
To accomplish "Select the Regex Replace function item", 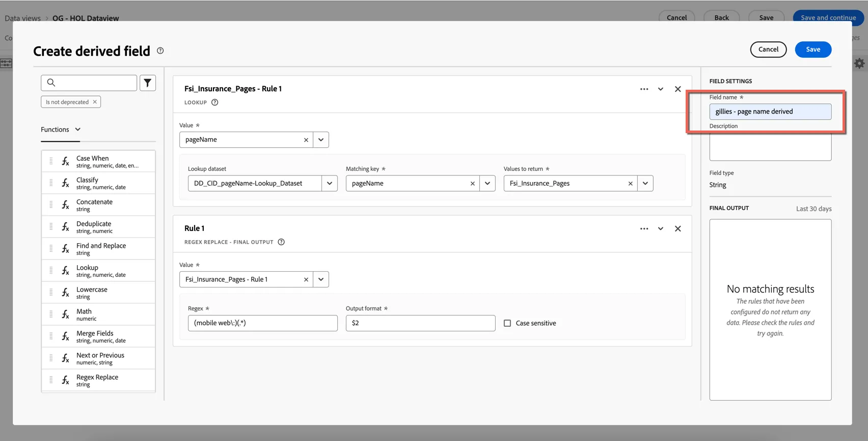I will click(x=98, y=380).
